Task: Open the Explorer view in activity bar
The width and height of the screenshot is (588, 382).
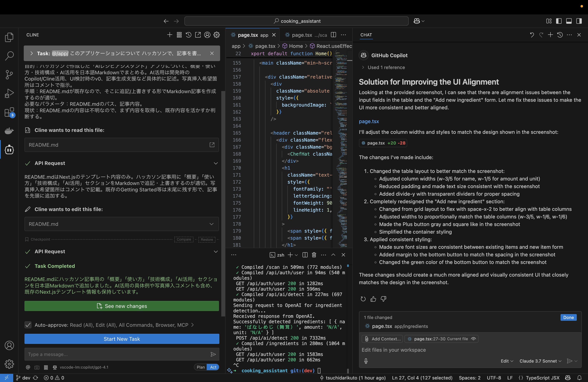Action: [9, 37]
